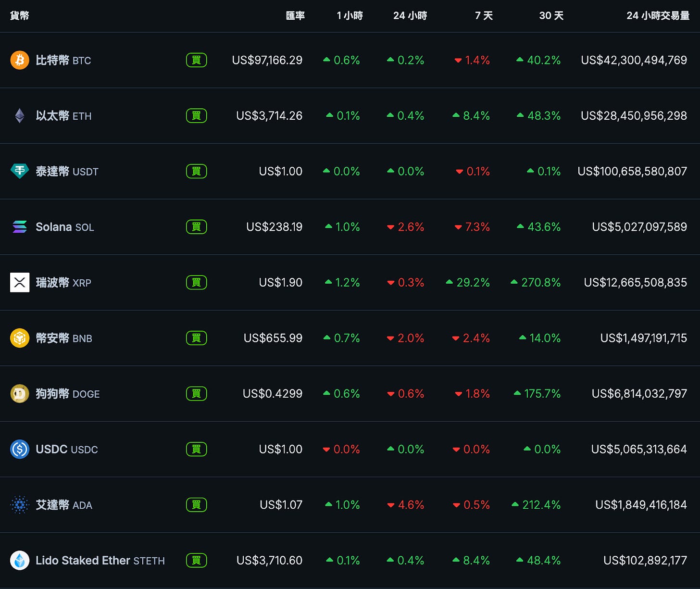Select the volume US$6,814,032,797
700x589 pixels.
coord(639,394)
